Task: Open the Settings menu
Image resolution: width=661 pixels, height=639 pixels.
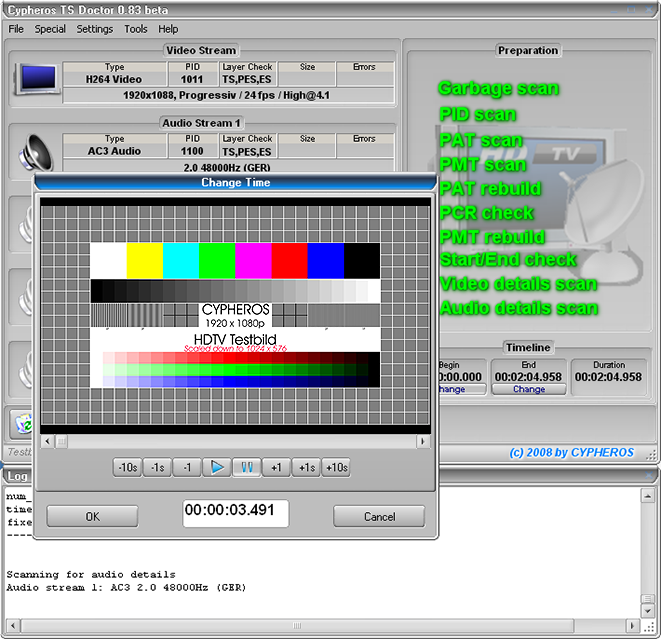Action: coord(94,29)
